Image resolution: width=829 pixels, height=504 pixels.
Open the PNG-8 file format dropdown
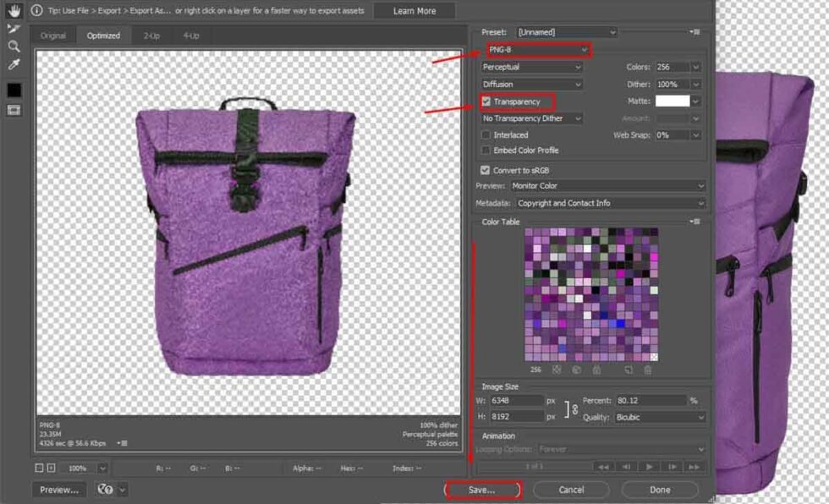[538, 50]
